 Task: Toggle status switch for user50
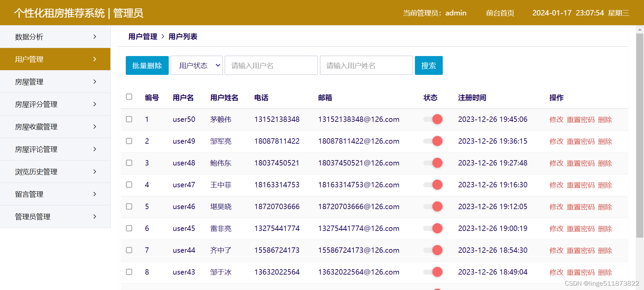pyautogui.click(x=433, y=119)
